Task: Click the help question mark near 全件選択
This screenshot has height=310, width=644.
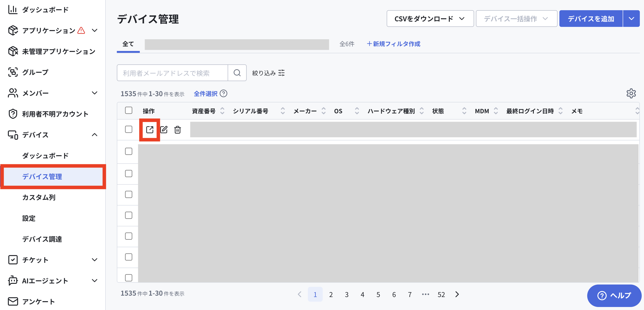Action: (223, 93)
